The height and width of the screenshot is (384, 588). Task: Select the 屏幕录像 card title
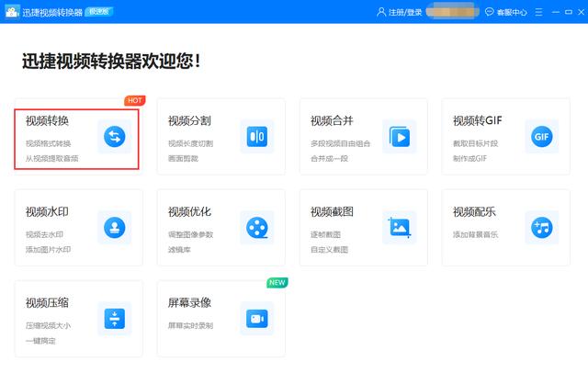click(x=190, y=303)
